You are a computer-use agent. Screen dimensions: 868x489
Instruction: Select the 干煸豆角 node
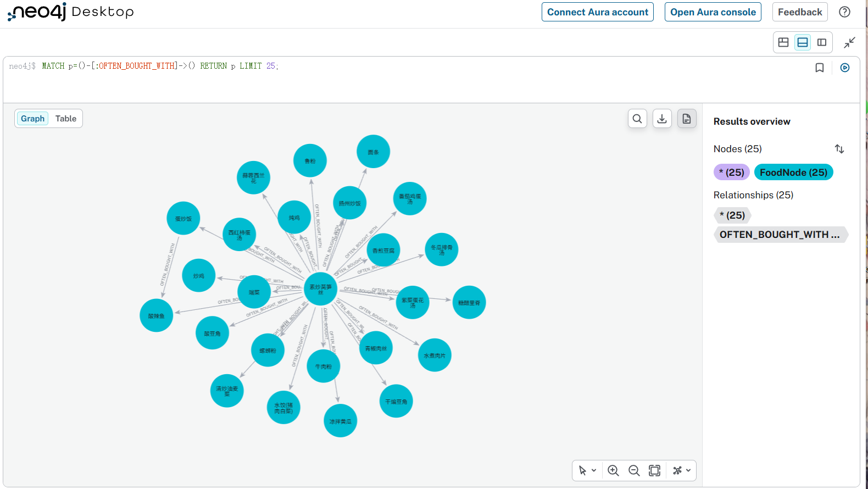point(396,401)
